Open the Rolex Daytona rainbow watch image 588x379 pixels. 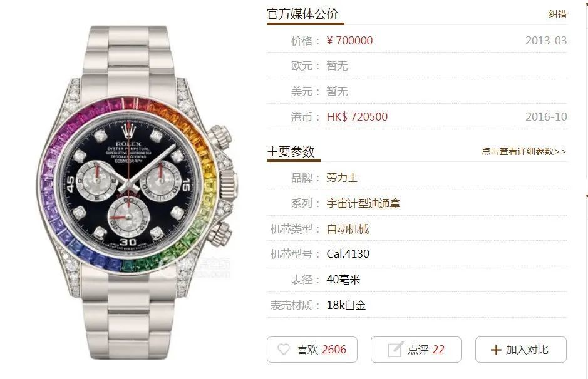[x=137, y=192]
